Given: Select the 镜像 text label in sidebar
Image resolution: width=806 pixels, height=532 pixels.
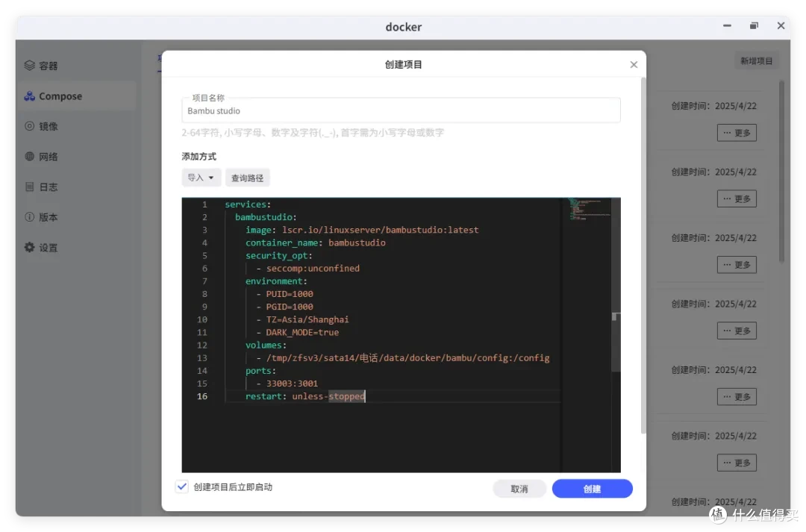Looking at the screenshot, I should tap(49, 126).
